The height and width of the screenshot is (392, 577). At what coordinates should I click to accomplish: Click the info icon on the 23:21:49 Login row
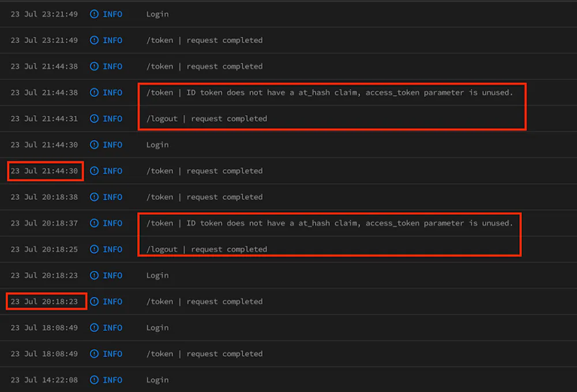[x=94, y=14]
